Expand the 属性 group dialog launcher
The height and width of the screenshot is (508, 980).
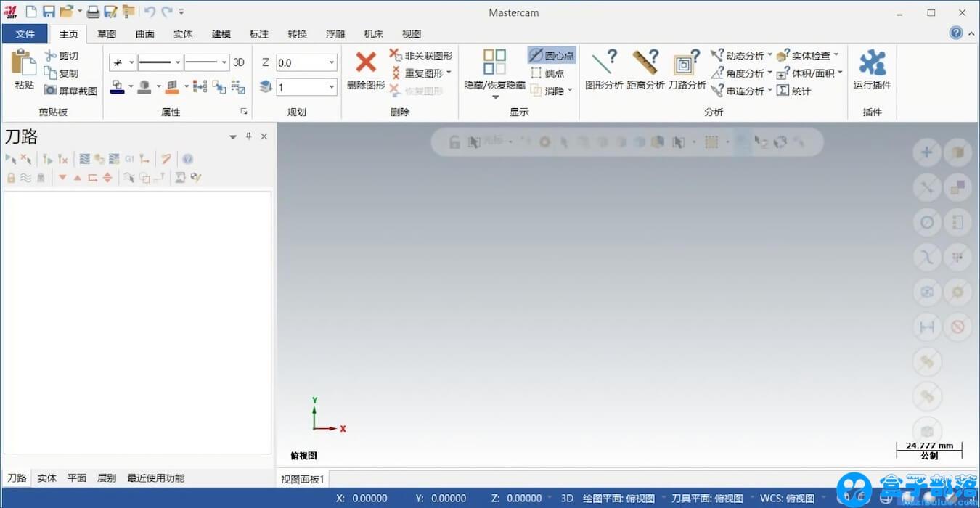(x=244, y=112)
